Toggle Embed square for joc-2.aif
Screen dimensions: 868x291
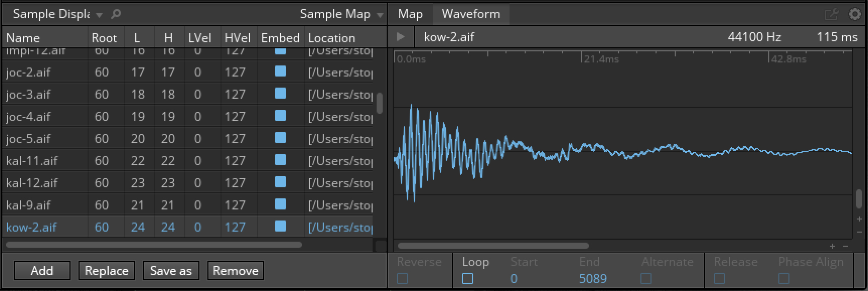tap(280, 71)
